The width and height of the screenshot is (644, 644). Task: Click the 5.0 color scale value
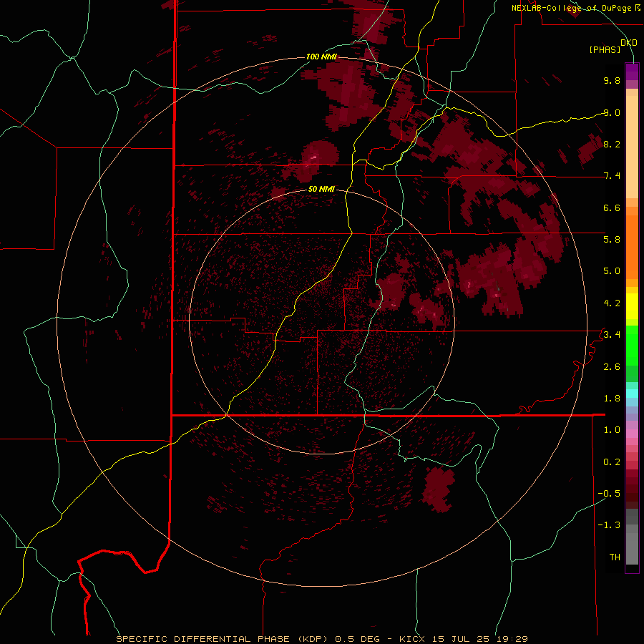click(612, 271)
